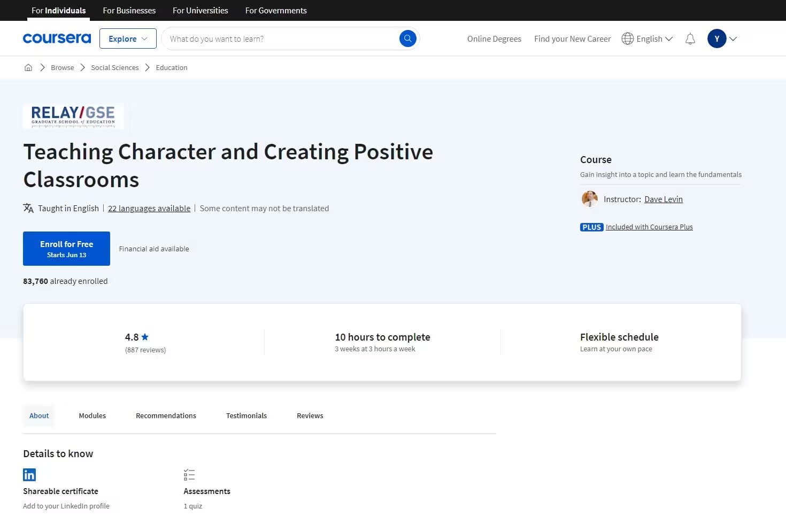The width and height of the screenshot is (786, 532).
Task: Open the 22 languages available link
Action: click(149, 209)
